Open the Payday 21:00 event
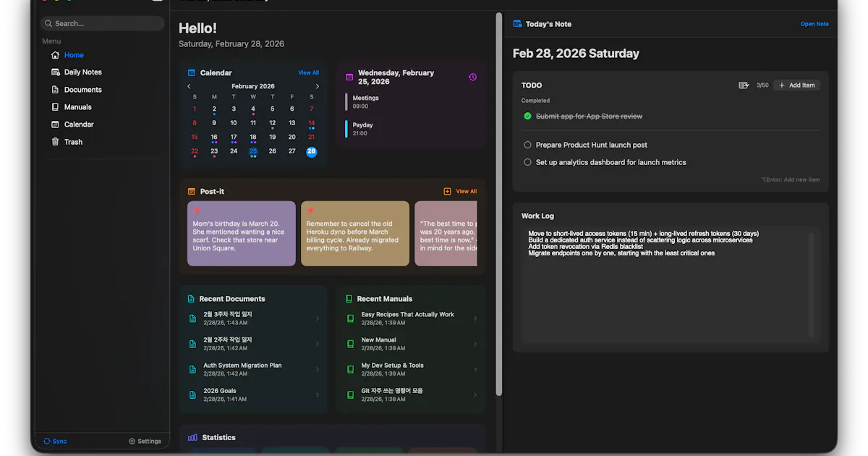868x456 pixels. pos(411,129)
